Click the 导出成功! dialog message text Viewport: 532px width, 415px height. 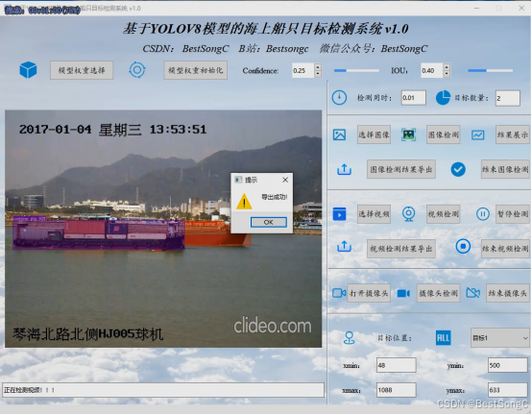(x=274, y=197)
